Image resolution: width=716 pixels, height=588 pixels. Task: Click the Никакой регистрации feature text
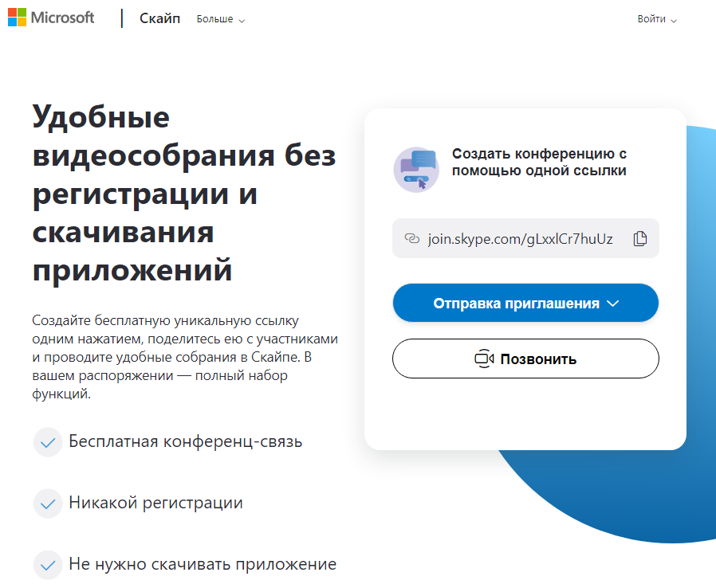pos(155,503)
